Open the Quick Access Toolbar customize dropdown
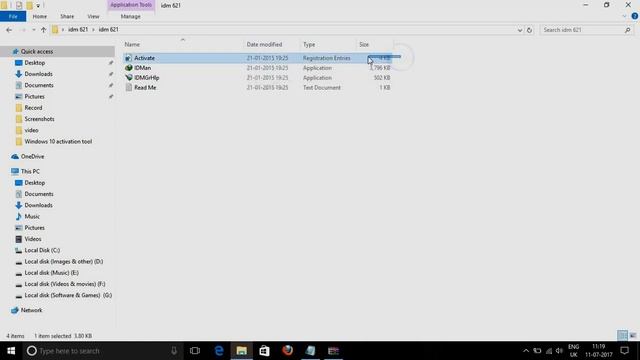Image resolution: width=640 pixels, height=360 pixels. click(38, 6)
